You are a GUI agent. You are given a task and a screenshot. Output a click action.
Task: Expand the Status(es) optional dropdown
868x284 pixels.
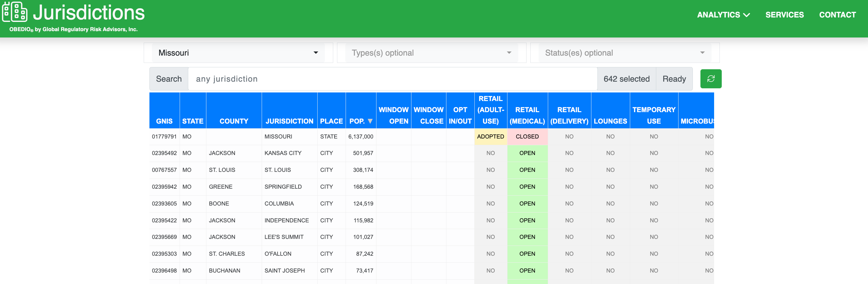point(625,53)
